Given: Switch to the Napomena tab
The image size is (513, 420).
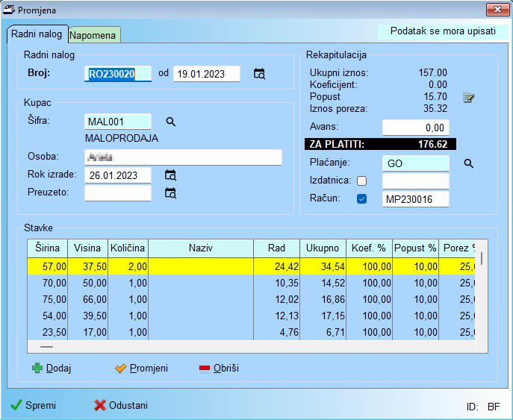Looking at the screenshot, I should click(x=94, y=35).
